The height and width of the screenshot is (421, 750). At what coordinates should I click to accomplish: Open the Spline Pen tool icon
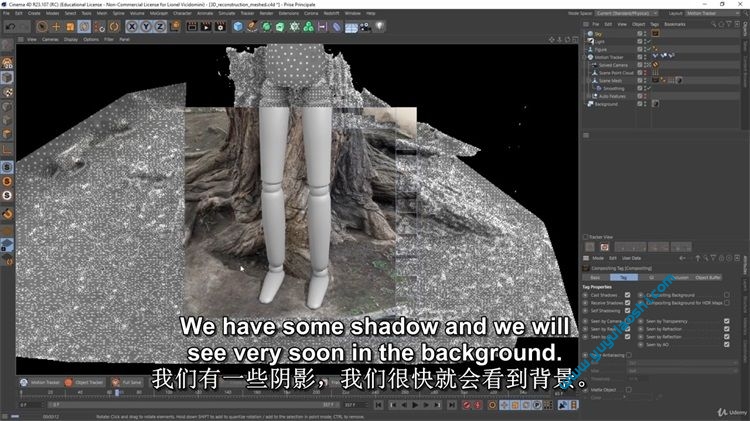(252, 27)
